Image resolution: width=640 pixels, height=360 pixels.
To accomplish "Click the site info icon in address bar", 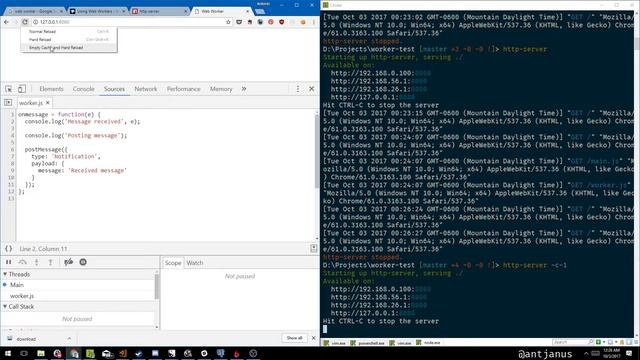I will click(x=35, y=22).
